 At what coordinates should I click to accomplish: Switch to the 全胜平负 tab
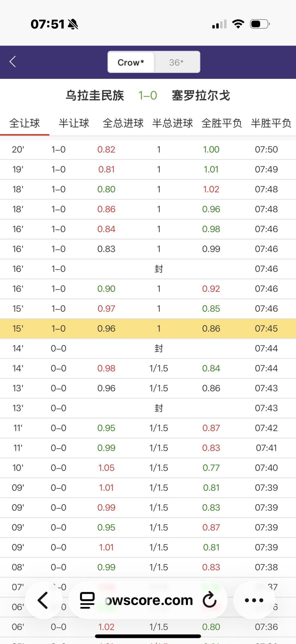[222, 123]
